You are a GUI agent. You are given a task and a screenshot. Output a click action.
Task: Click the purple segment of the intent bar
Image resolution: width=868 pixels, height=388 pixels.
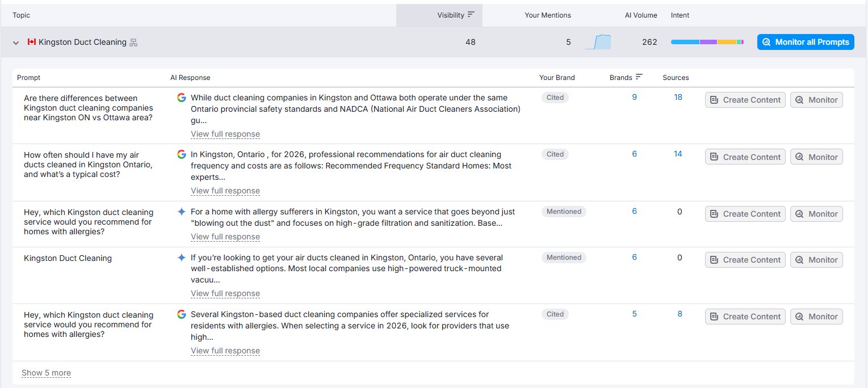coord(708,42)
